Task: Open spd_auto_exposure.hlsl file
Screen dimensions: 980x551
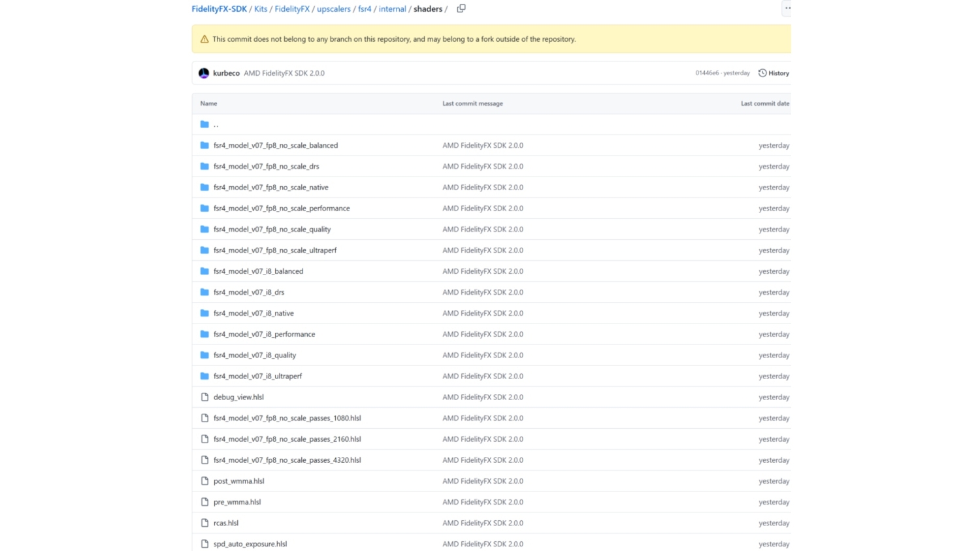Action: 250,544
